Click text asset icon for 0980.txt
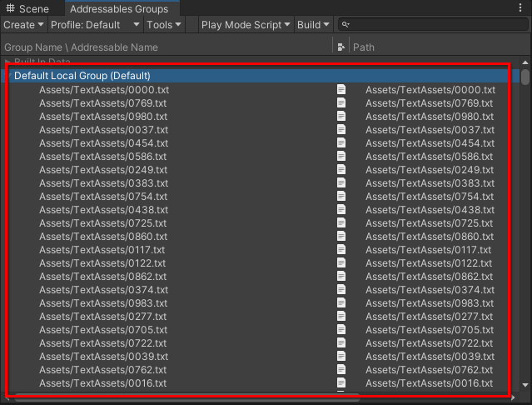 [341, 116]
